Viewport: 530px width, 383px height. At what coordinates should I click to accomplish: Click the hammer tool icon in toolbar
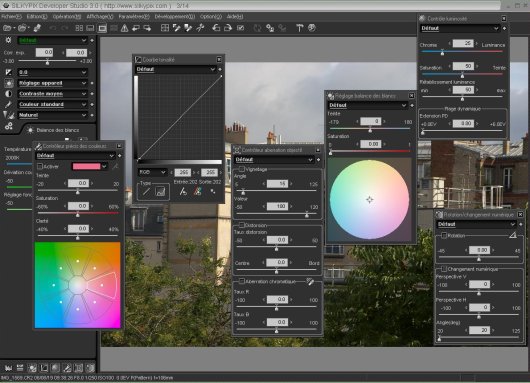click(x=299, y=28)
